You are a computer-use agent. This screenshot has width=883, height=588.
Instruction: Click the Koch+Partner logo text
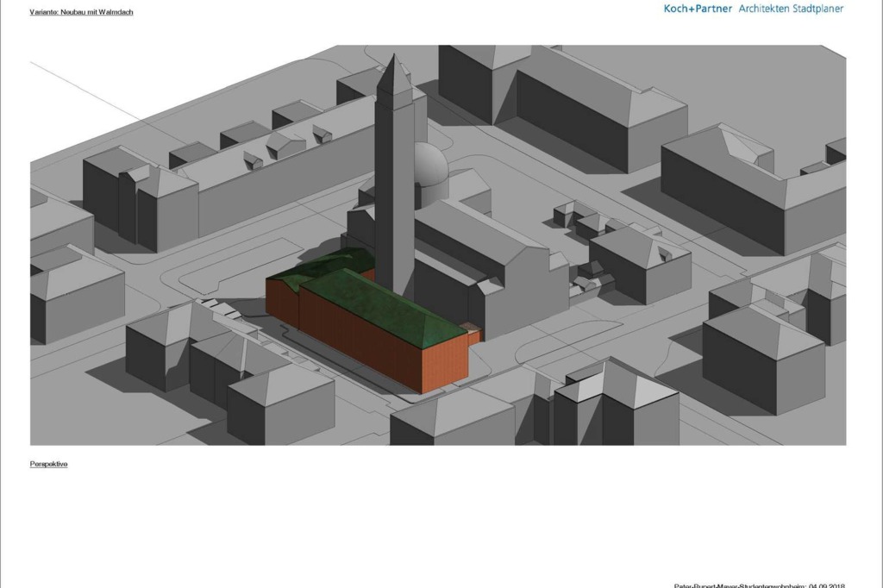coord(697,9)
